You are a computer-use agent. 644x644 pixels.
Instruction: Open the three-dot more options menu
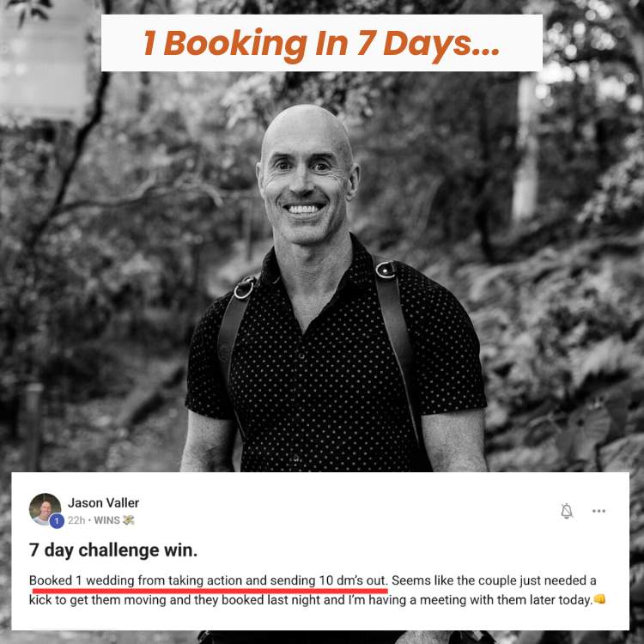pos(598,511)
